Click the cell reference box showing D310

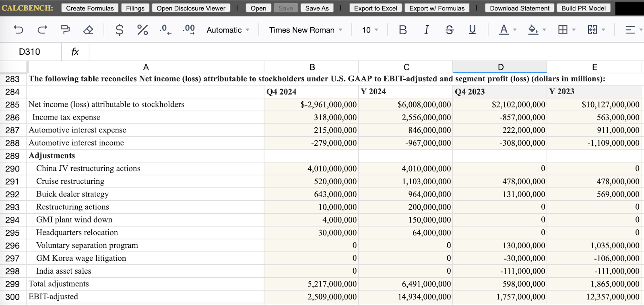point(30,52)
